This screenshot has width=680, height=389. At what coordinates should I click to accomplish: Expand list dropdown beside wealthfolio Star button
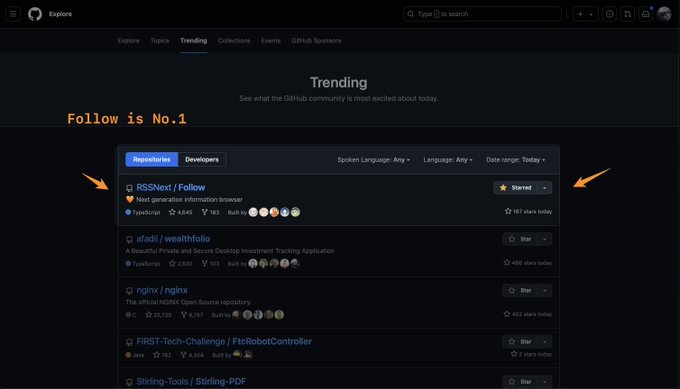[x=545, y=239]
